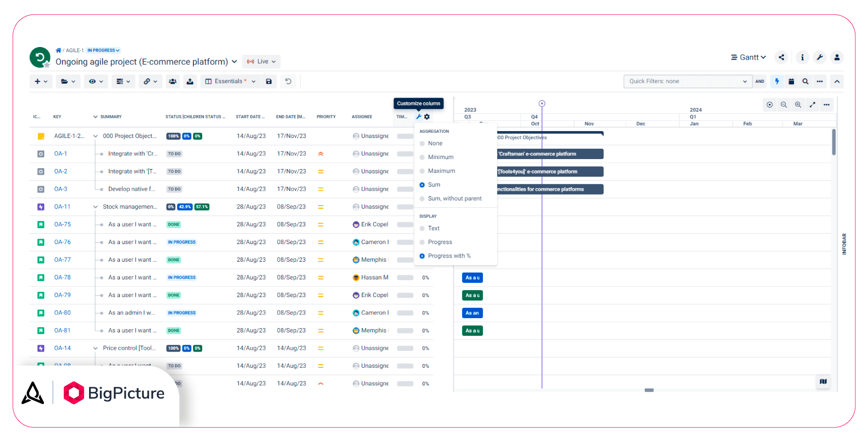Screen dimensions: 868x442
Task: Open the Add (plus) toolbar menu
Action: click(41, 81)
